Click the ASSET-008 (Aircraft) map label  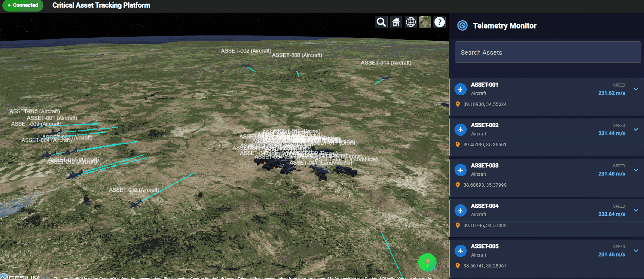297,55
